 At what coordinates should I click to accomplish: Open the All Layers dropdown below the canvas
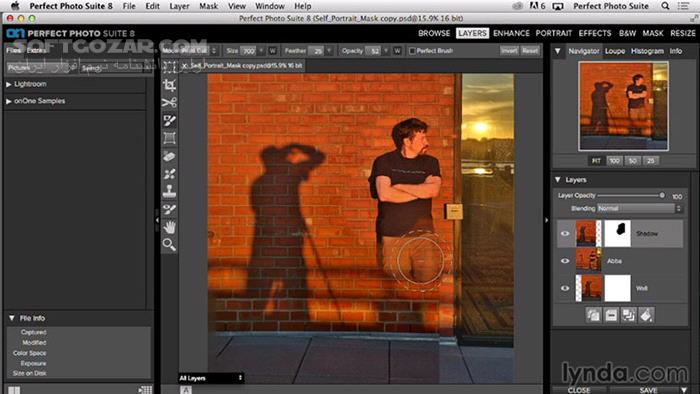tap(211, 378)
